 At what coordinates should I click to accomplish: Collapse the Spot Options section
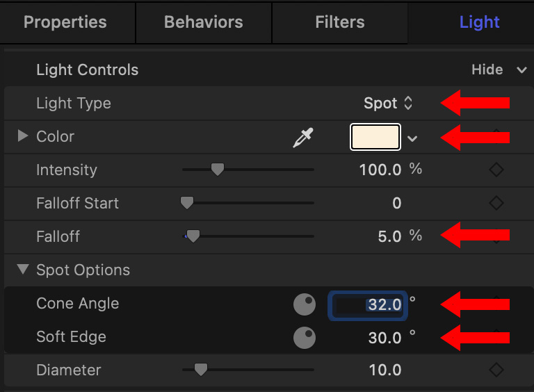23,270
